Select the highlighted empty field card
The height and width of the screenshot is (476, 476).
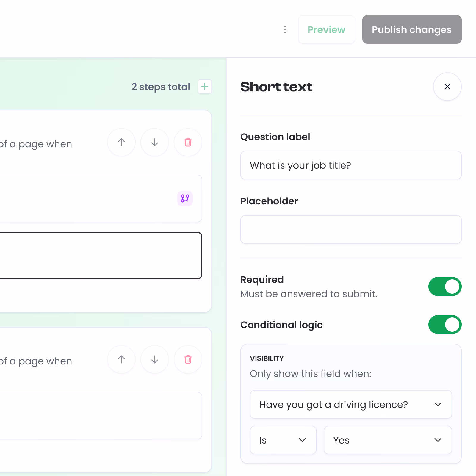click(x=101, y=256)
